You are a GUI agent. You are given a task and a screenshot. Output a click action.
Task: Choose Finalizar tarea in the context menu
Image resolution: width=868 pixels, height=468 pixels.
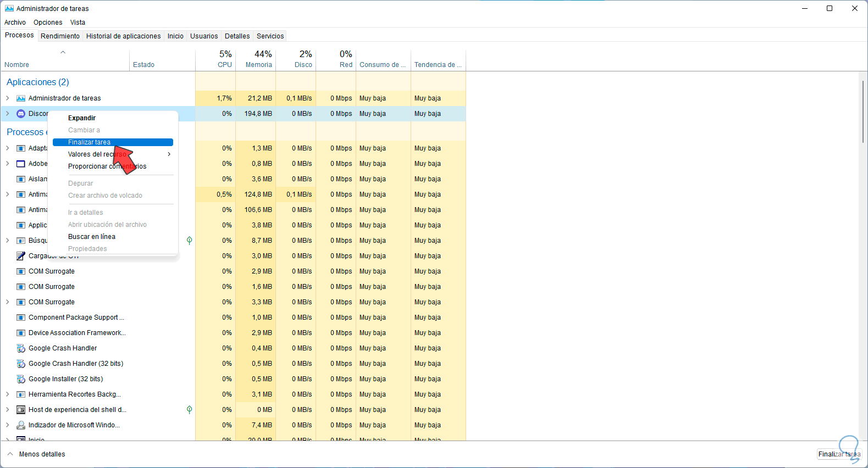113,142
